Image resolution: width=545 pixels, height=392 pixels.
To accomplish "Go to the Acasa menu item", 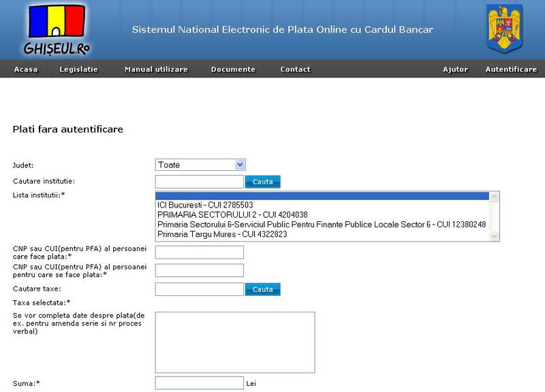I will [x=26, y=69].
